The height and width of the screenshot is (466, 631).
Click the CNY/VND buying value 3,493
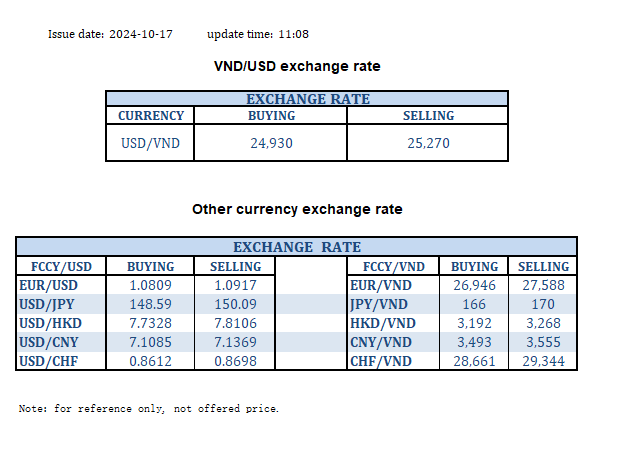(x=474, y=342)
